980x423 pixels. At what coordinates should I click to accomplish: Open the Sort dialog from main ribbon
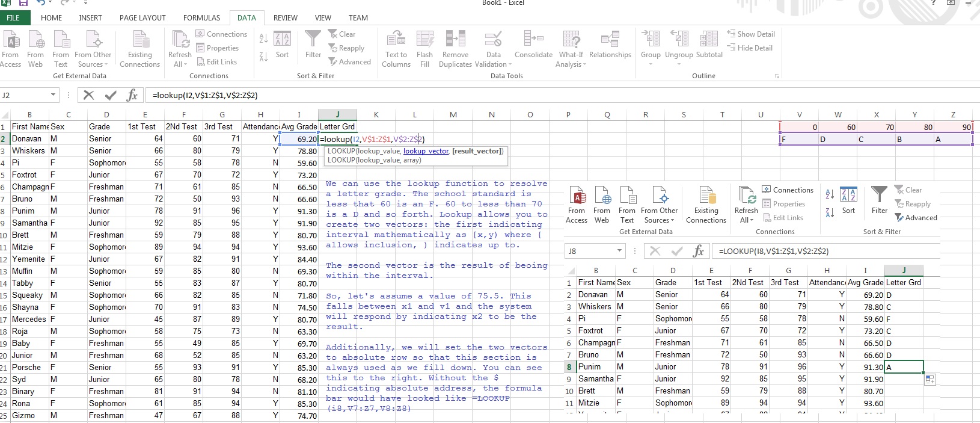pyautogui.click(x=282, y=45)
